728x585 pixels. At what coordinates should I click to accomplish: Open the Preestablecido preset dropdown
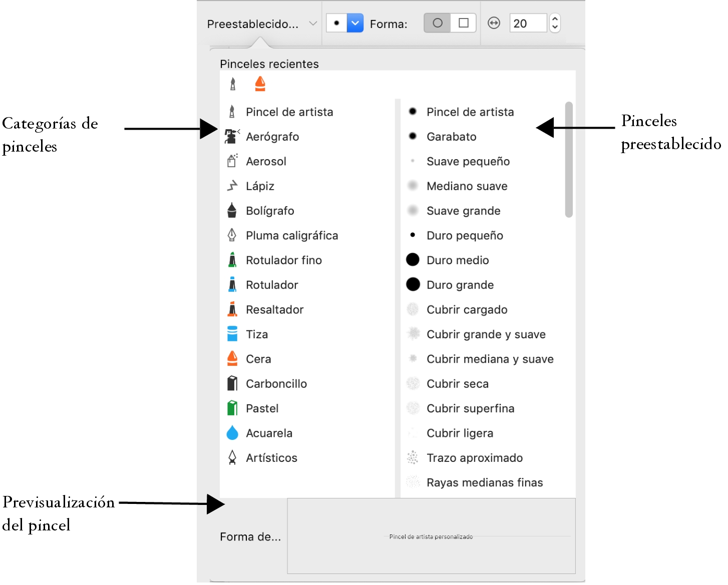point(262,24)
